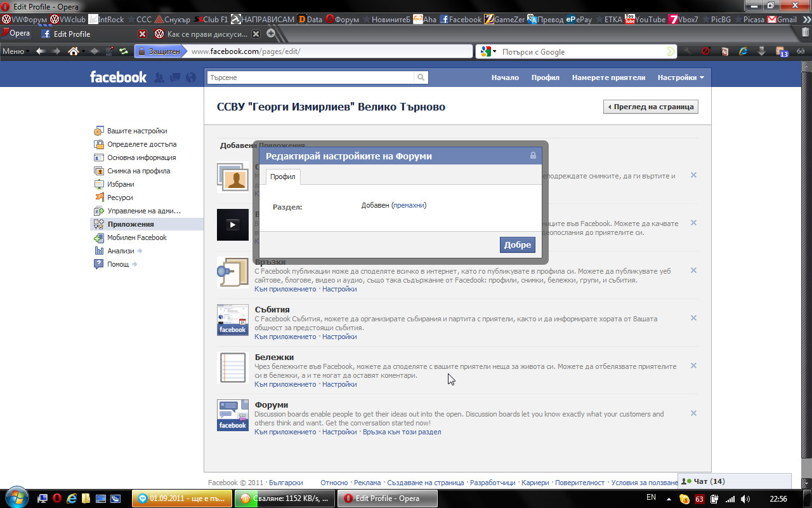Open the closed tabs trash icon
The width and height of the screenshot is (812, 508).
tap(806, 33)
